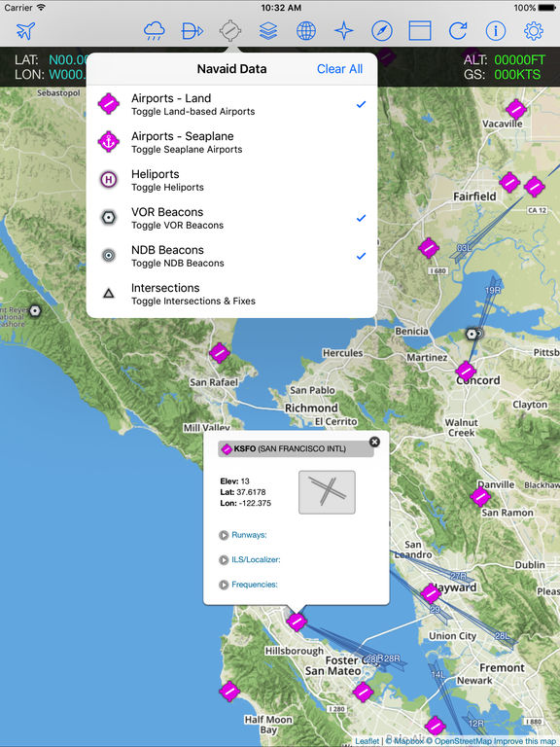Select the airport marker near Half Moon Bay
This screenshot has height=747, width=560.
[229, 692]
